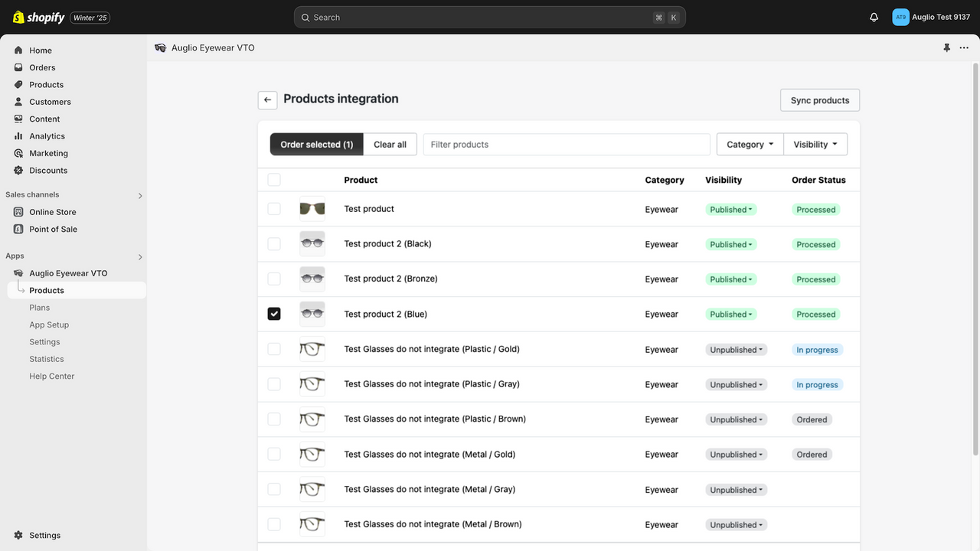This screenshot has width=980, height=551.
Task: Click the Ordered status for the Metal / Gold row
Action: pos(812,455)
